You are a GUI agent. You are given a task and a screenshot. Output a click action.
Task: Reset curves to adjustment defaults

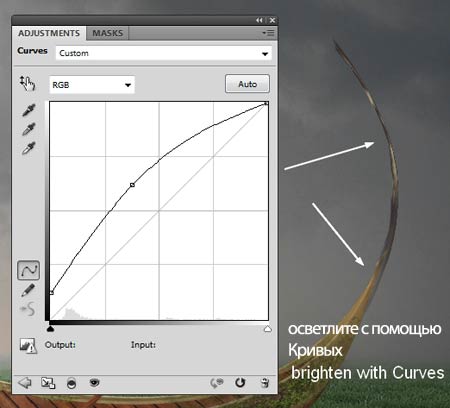tap(240, 383)
